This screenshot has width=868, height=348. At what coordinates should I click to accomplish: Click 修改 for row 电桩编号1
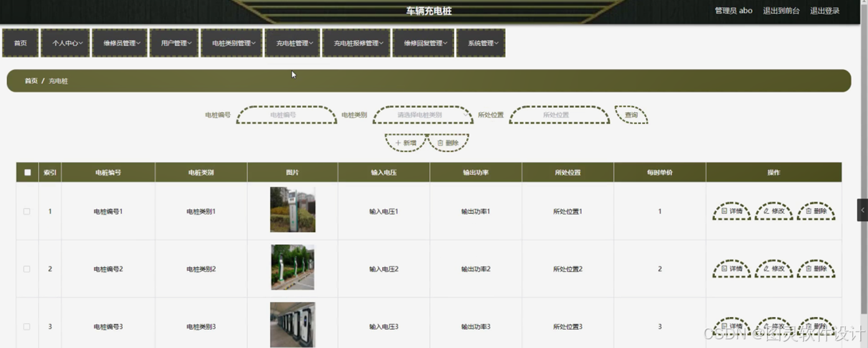pos(774,211)
